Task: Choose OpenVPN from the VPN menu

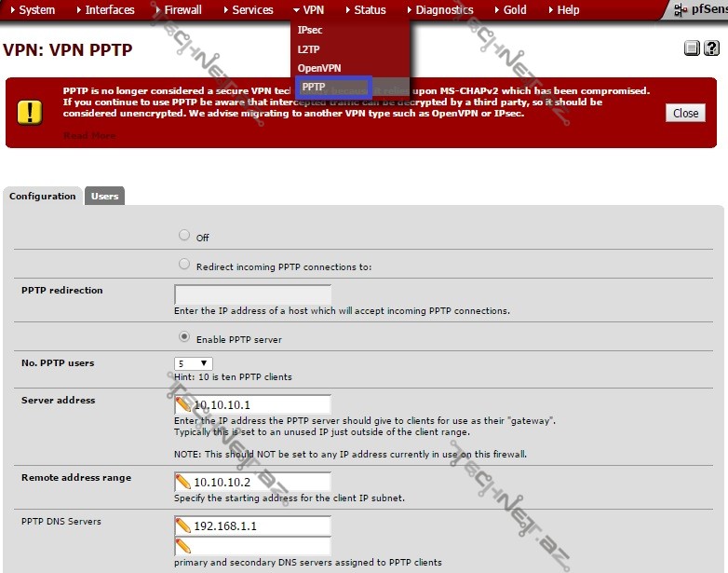Action: 319,68
